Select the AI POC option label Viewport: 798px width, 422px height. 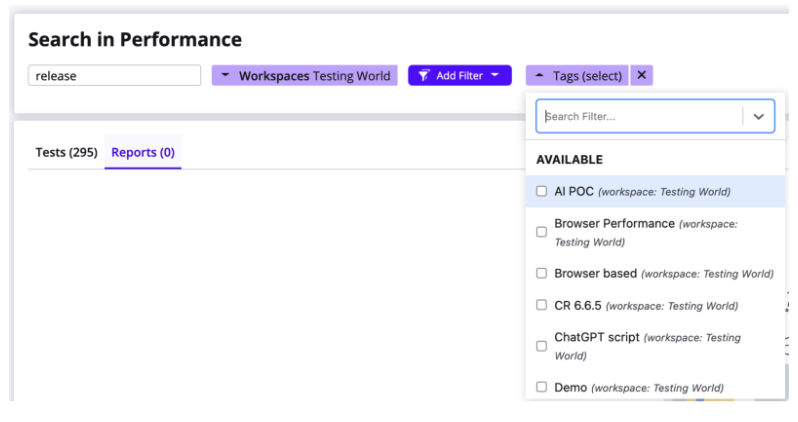[574, 191]
